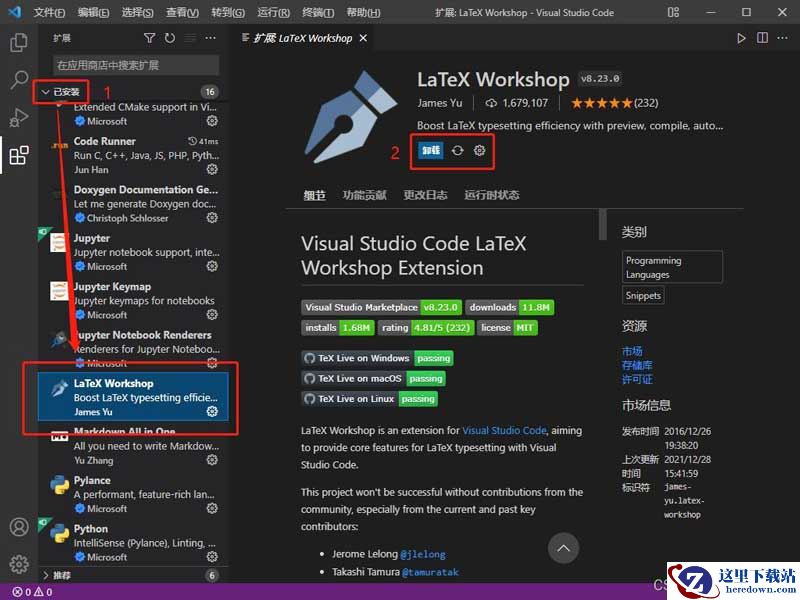800x600 pixels.
Task: Open the @jlelong contributor link
Action: pos(423,554)
